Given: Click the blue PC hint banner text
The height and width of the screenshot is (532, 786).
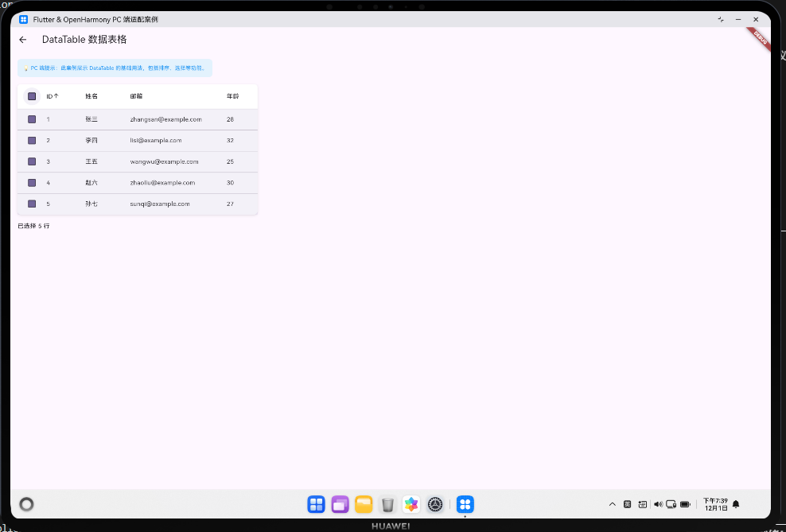Looking at the screenshot, I should coord(115,68).
